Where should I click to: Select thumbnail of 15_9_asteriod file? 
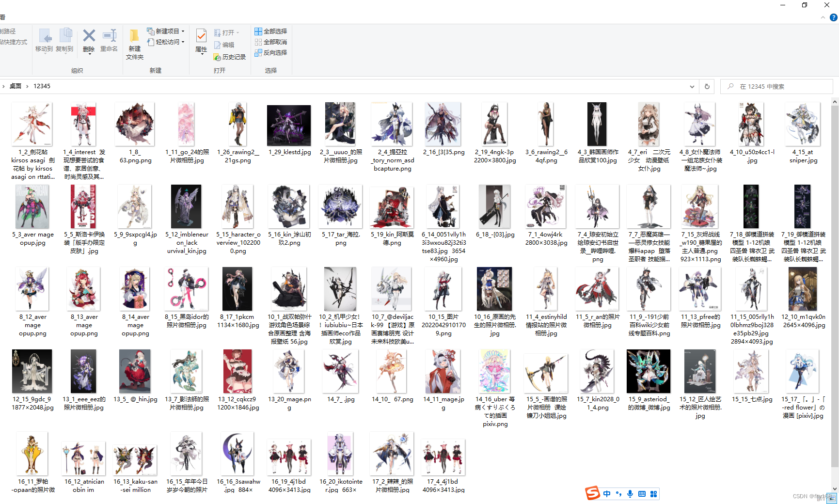tap(649, 371)
